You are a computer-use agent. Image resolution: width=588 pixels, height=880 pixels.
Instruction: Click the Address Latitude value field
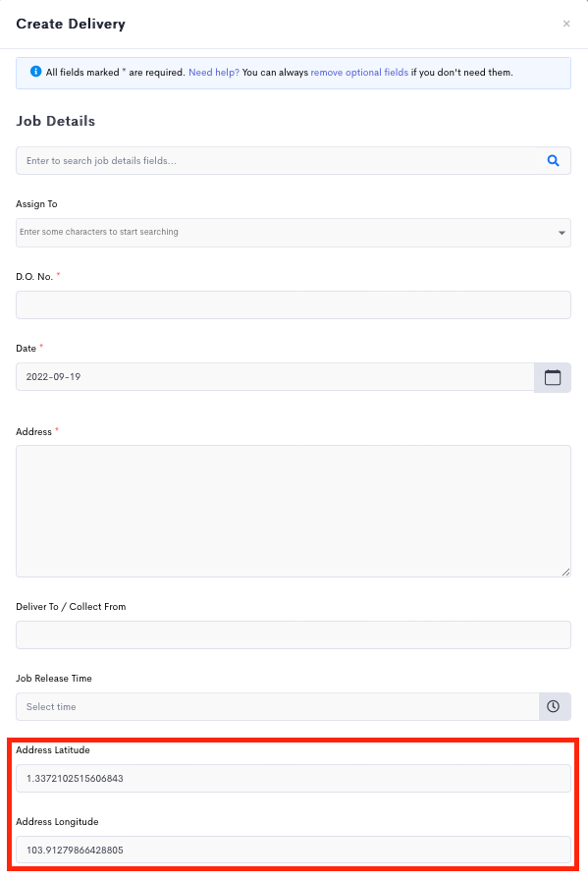294,779
